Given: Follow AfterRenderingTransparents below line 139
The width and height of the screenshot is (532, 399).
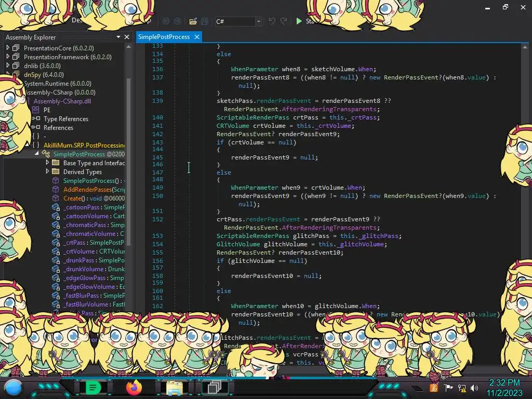Looking at the screenshot, I should 329,109.
